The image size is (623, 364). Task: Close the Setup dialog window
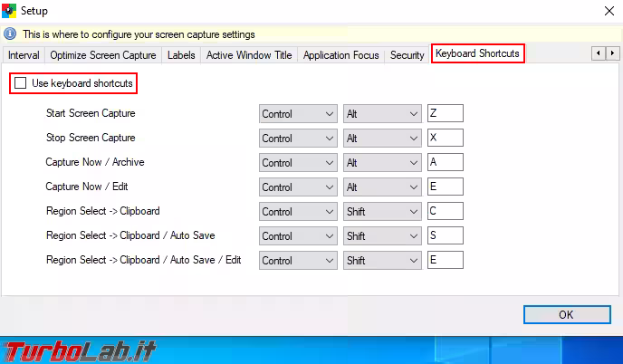pyautogui.click(x=605, y=11)
